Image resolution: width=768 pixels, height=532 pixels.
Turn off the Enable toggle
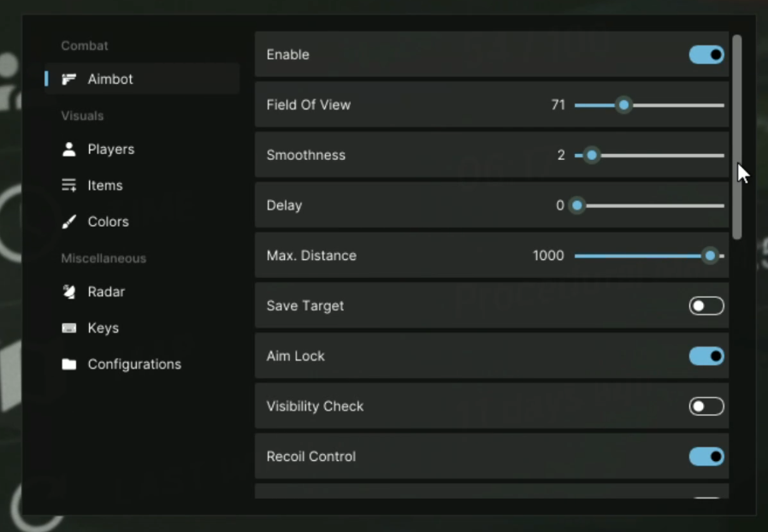(x=706, y=55)
